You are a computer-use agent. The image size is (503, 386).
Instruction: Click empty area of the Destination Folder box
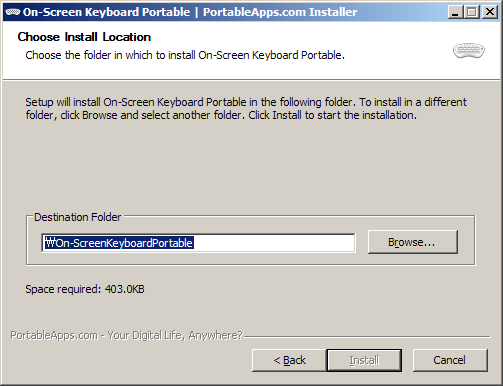click(x=250, y=259)
